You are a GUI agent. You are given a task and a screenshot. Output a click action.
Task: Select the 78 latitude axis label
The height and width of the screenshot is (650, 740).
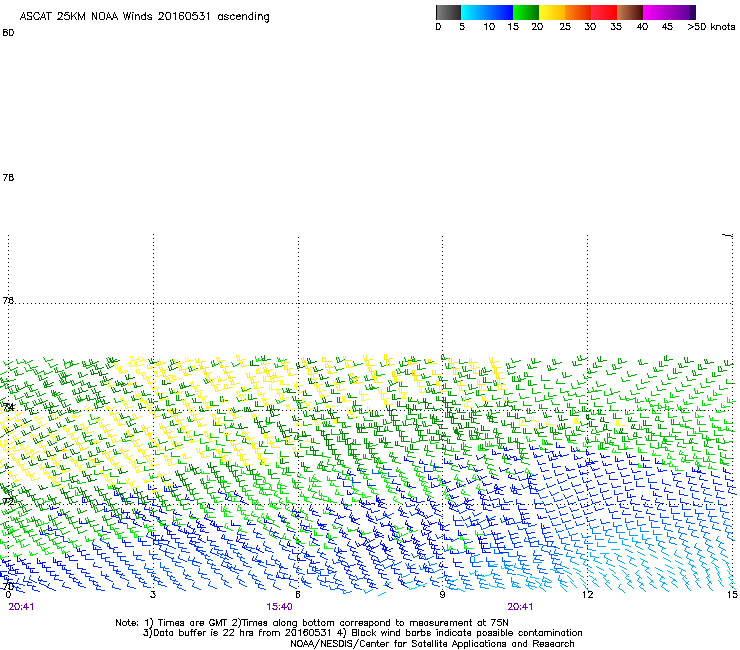(x=8, y=177)
